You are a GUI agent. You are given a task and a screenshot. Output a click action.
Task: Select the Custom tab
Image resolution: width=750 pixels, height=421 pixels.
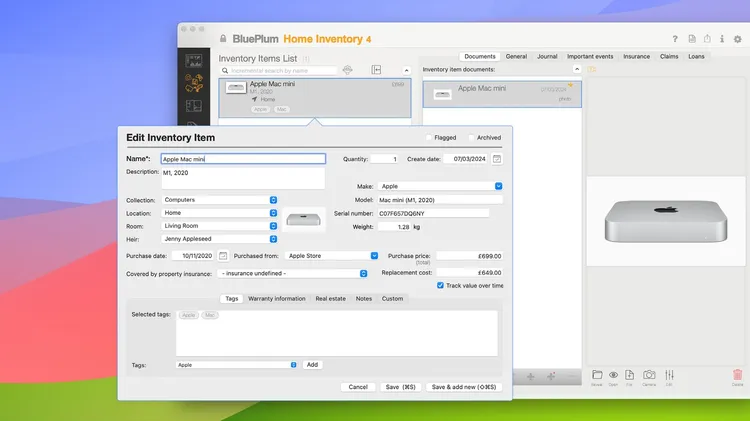point(392,299)
